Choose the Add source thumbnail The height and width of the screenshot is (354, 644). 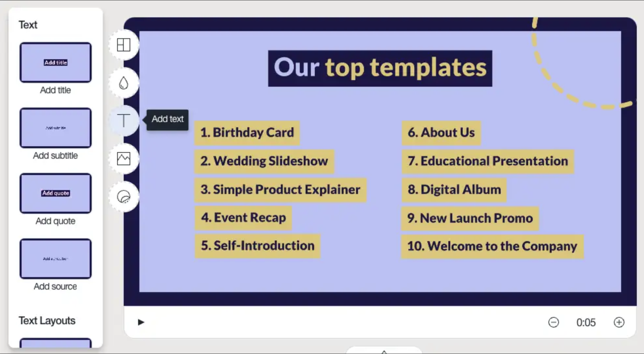pos(56,258)
